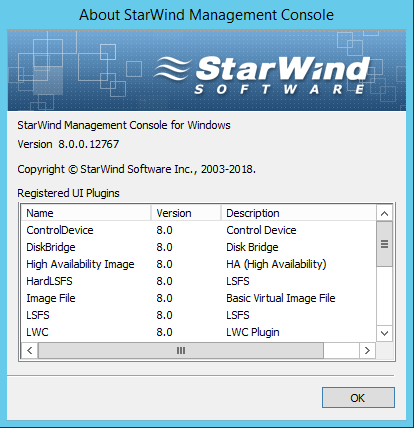Click the horizontal scrollbar right arrow
Viewport: 415px width, 428px height.
pos(367,351)
